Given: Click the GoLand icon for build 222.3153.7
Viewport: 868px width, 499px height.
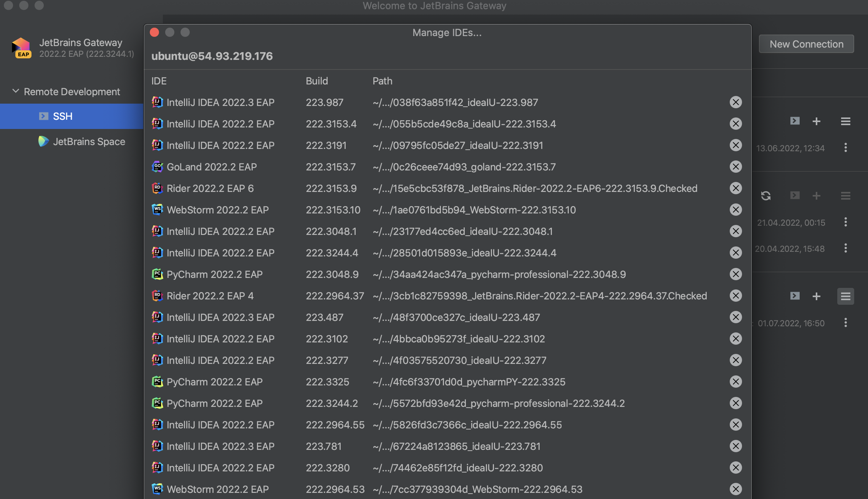Looking at the screenshot, I should pos(158,167).
